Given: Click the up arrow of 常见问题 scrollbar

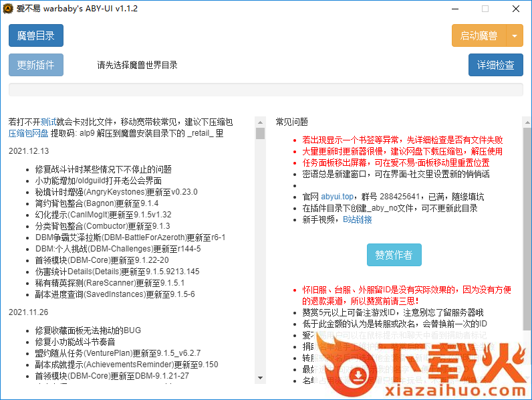Looking at the screenshot, I should (x=527, y=122).
